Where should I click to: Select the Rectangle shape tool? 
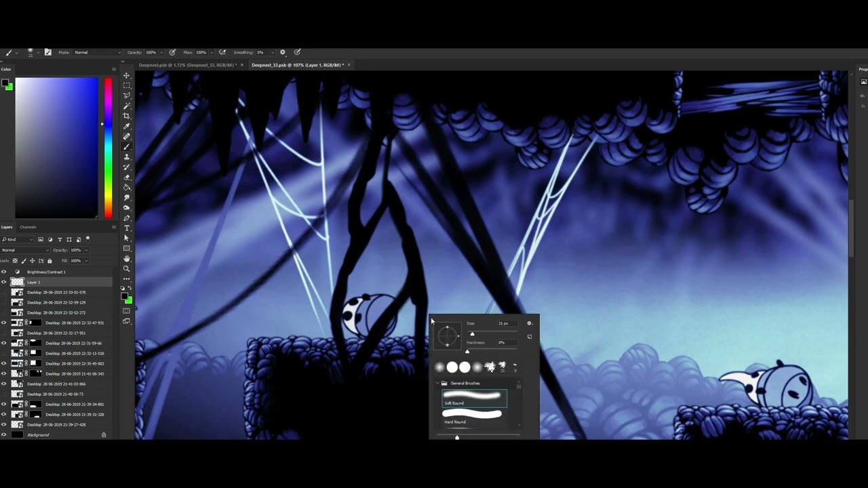tap(127, 248)
